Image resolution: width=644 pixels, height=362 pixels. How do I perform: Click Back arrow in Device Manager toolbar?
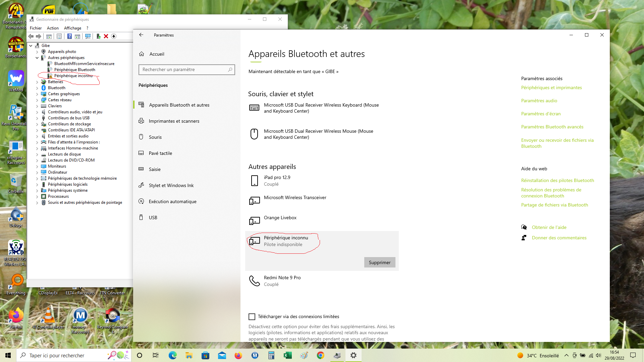point(31,36)
